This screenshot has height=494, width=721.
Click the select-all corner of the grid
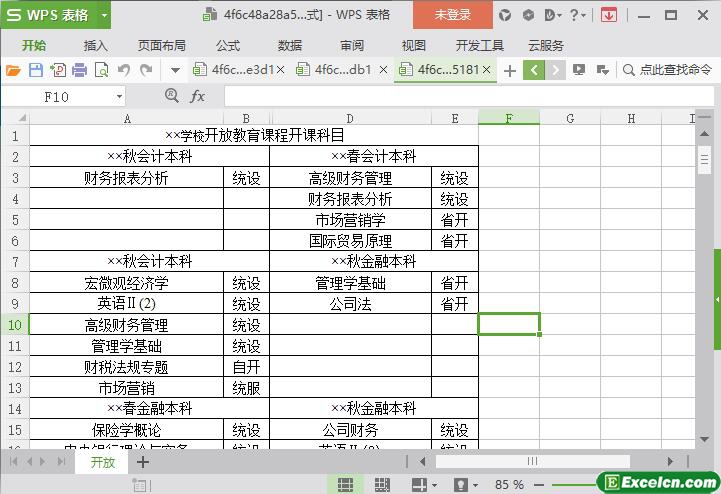[16, 118]
